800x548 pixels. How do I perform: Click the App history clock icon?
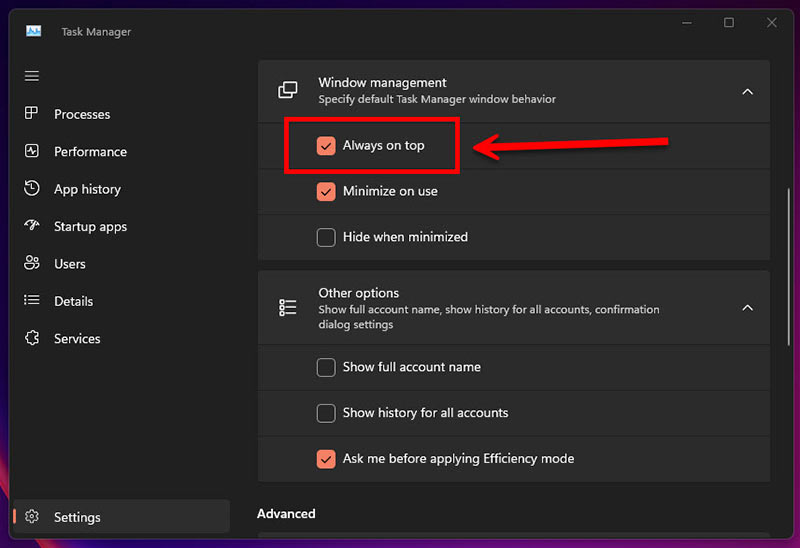click(32, 188)
